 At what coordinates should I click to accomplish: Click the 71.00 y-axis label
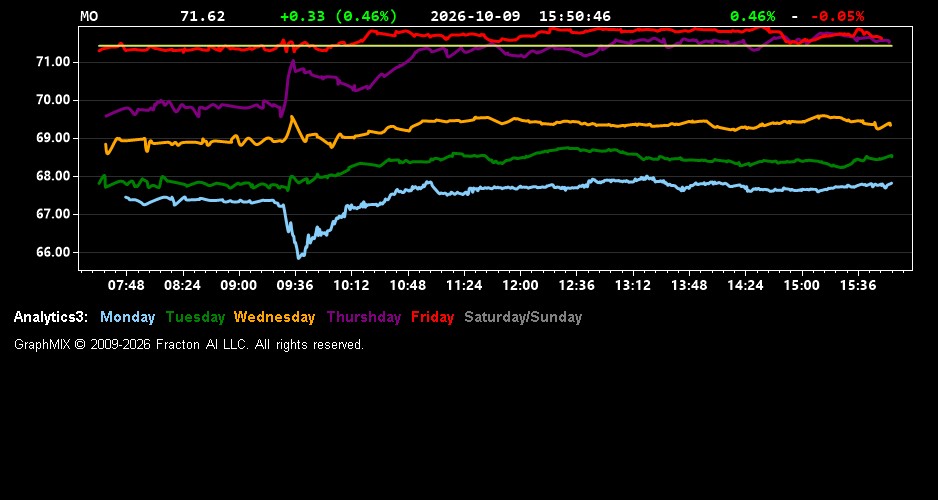[x=54, y=62]
